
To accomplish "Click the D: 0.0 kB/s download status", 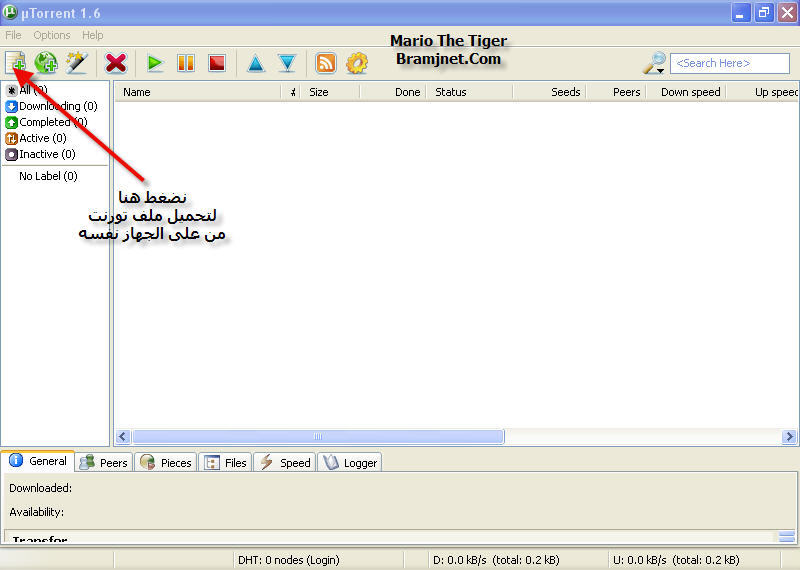I will [496, 560].
